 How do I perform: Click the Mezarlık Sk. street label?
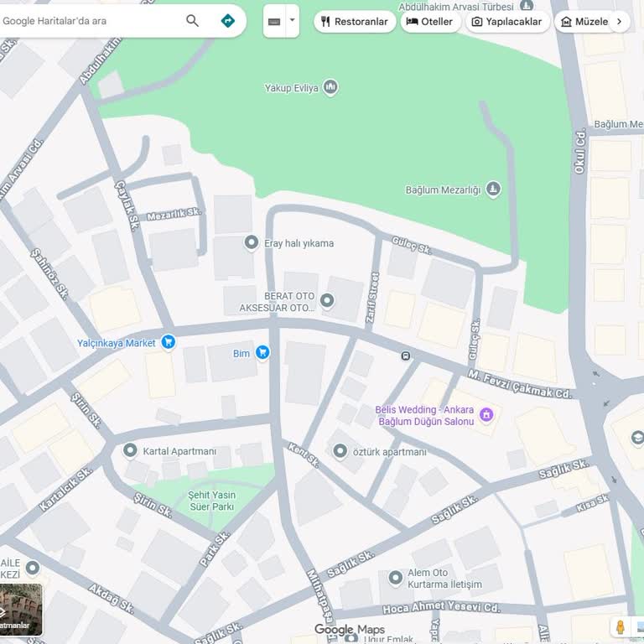(174, 214)
